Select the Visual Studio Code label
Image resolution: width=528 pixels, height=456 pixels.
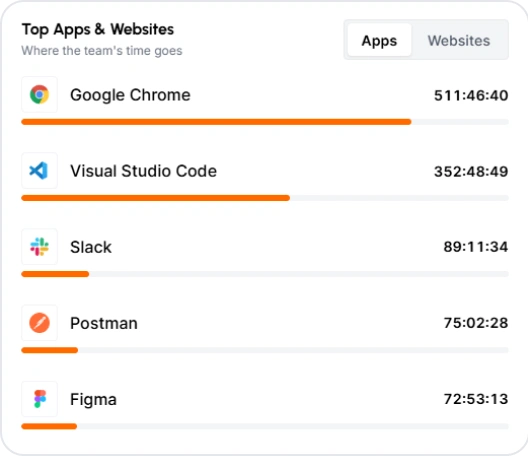click(143, 171)
